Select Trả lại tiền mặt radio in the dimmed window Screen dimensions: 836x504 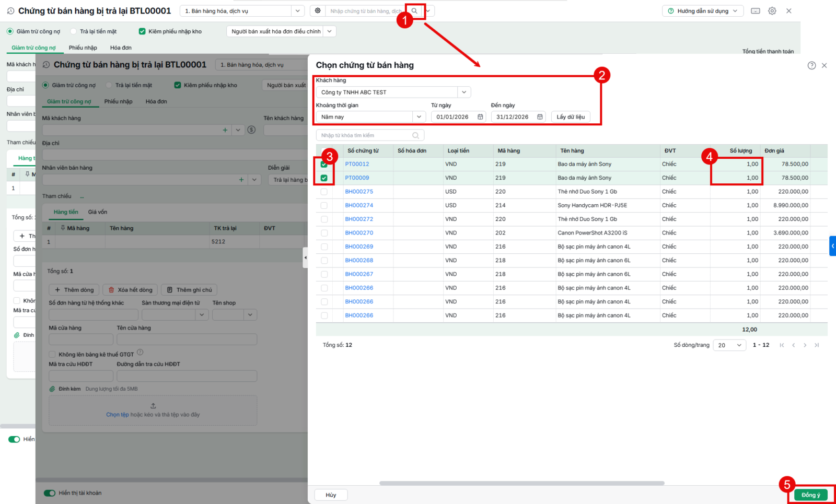(x=109, y=85)
